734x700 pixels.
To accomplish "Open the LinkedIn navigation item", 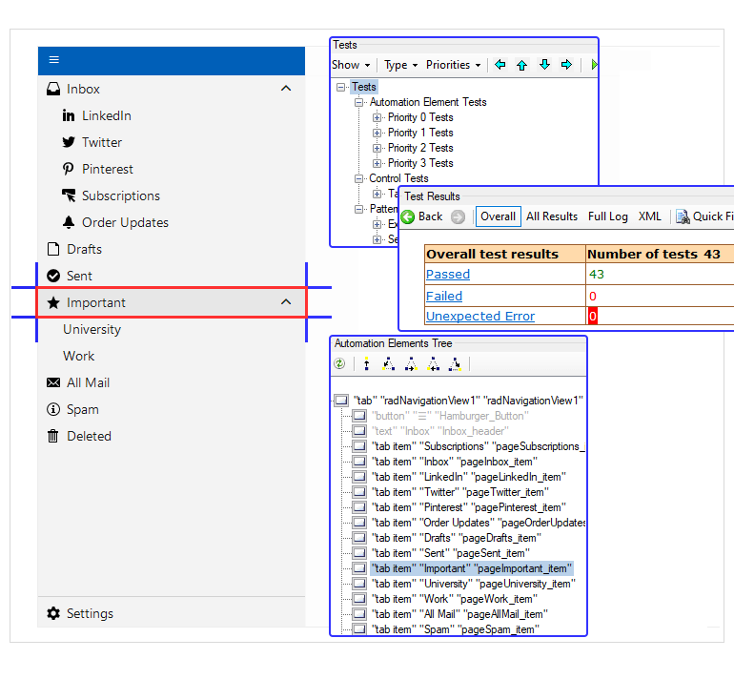I will pyautogui.click(x=172, y=115).
